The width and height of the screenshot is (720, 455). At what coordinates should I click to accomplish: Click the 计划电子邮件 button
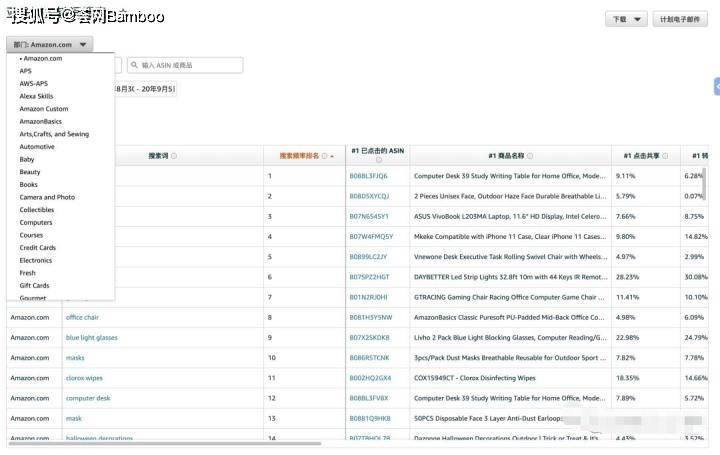tap(680, 19)
